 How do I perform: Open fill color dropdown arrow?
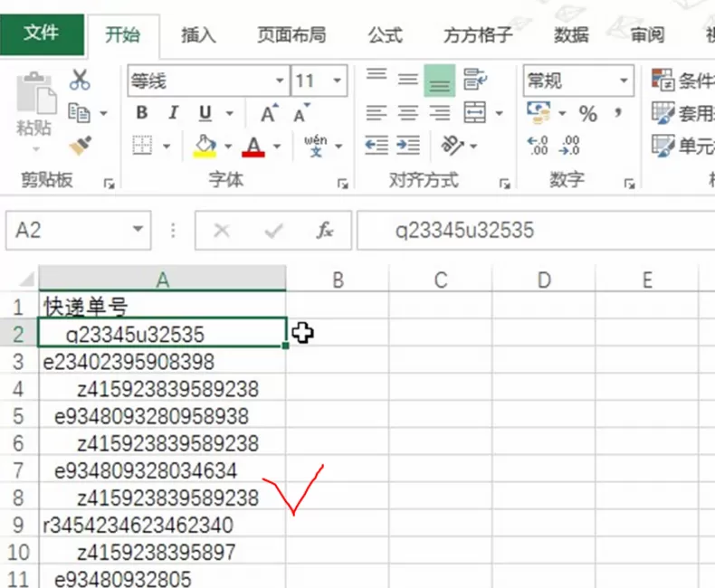tap(227, 146)
